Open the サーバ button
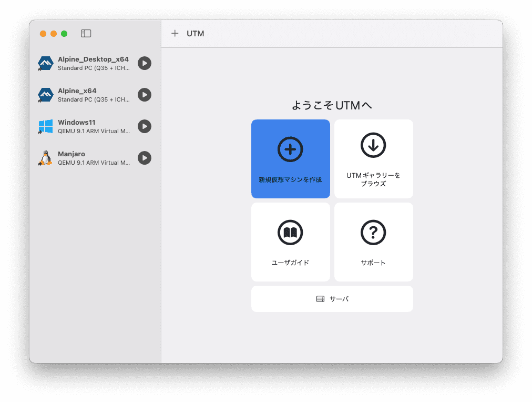This screenshot has width=532, height=402. tap(332, 299)
